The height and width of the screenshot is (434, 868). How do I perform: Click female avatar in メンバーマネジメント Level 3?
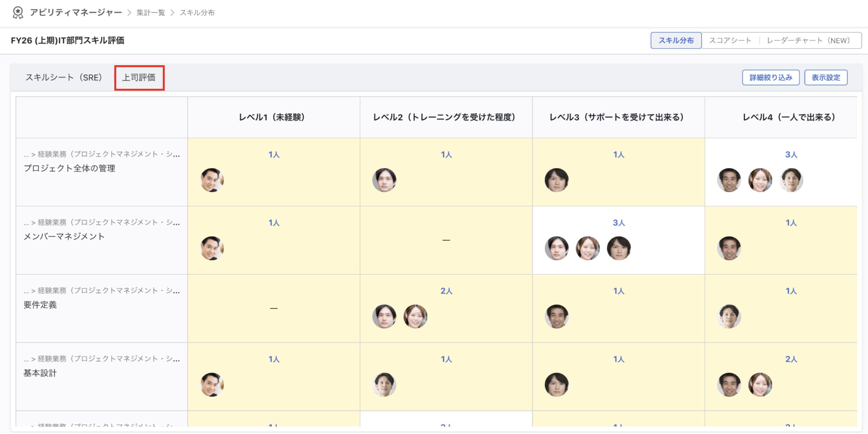click(588, 248)
